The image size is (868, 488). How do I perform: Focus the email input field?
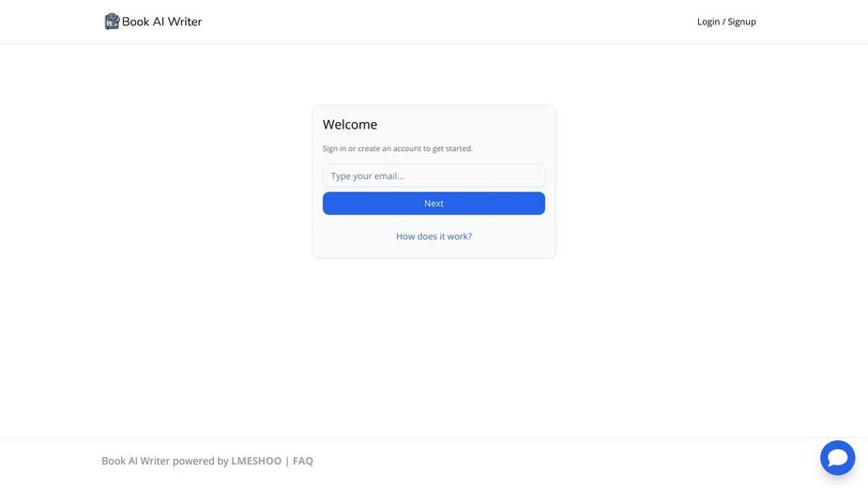[x=434, y=175]
